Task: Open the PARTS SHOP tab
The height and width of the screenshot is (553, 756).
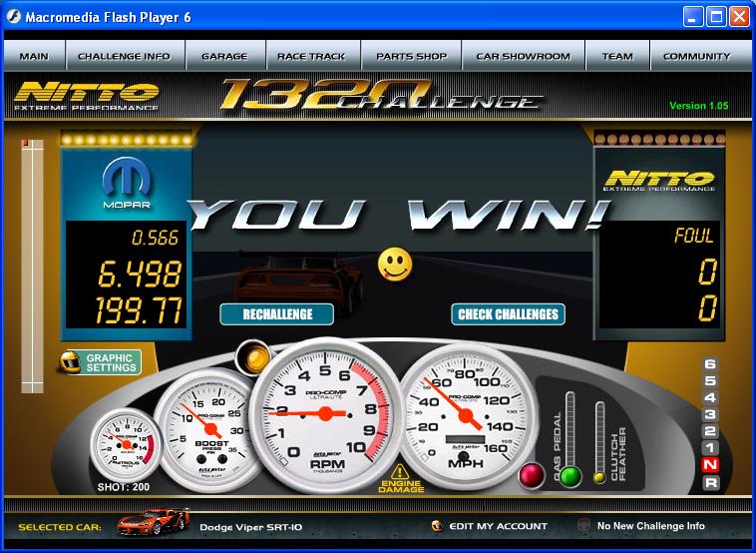Action: 411,56
